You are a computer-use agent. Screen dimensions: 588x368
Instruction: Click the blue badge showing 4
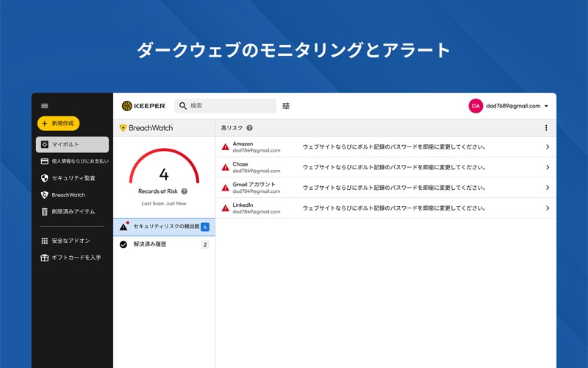coord(205,227)
